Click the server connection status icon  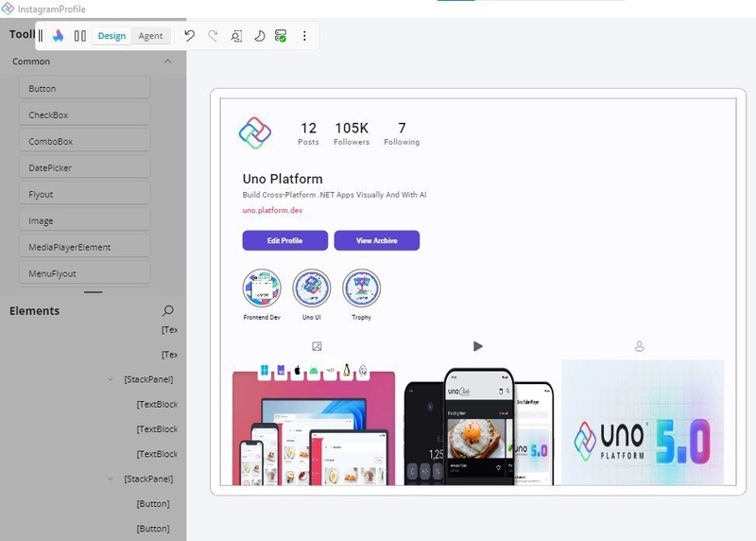pos(281,36)
